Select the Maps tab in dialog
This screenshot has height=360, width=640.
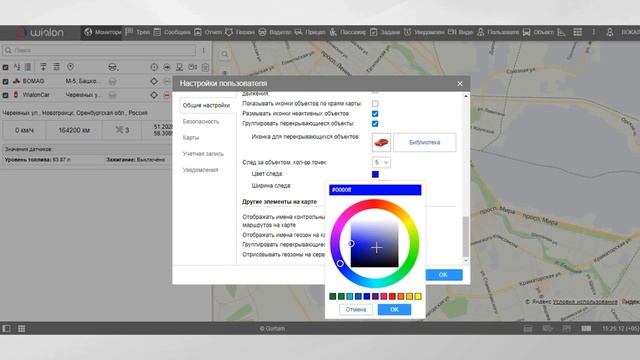pyautogui.click(x=191, y=138)
